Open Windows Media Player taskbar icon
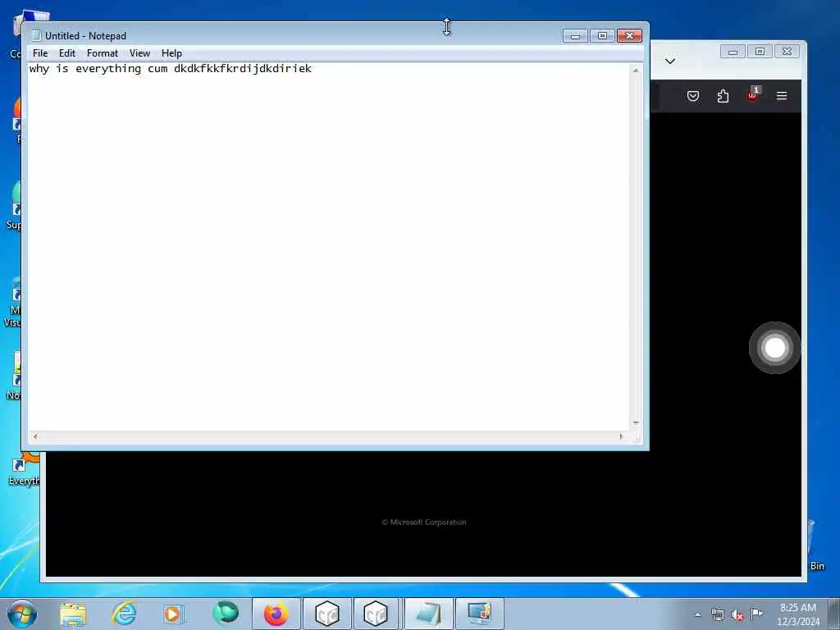The height and width of the screenshot is (630, 840). tap(173, 614)
